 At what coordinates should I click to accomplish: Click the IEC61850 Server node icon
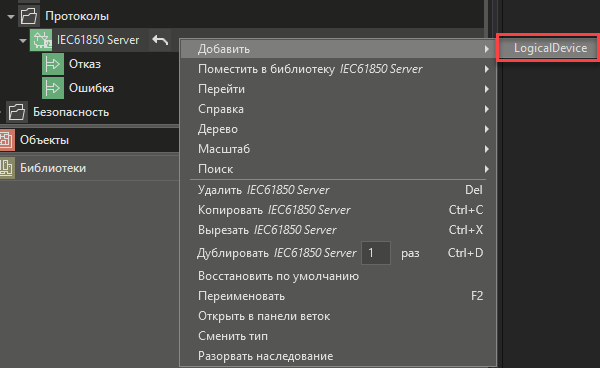[41, 40]
